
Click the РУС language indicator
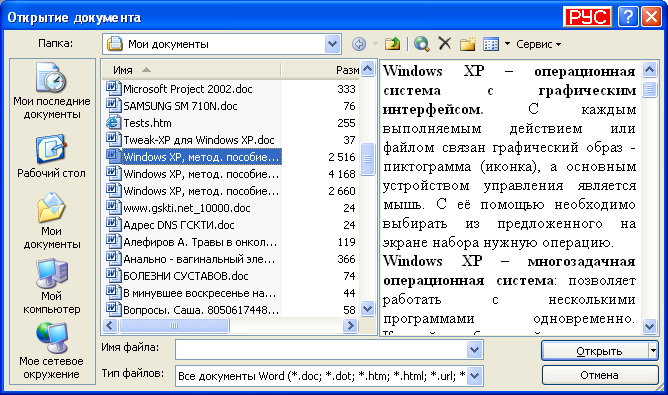pyautogui.click(x=587, y=17)
